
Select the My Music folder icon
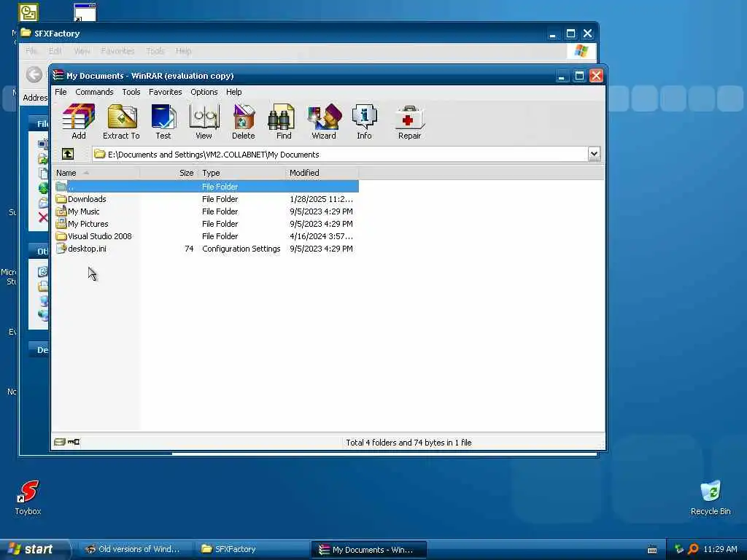click(x=61, y=211)
